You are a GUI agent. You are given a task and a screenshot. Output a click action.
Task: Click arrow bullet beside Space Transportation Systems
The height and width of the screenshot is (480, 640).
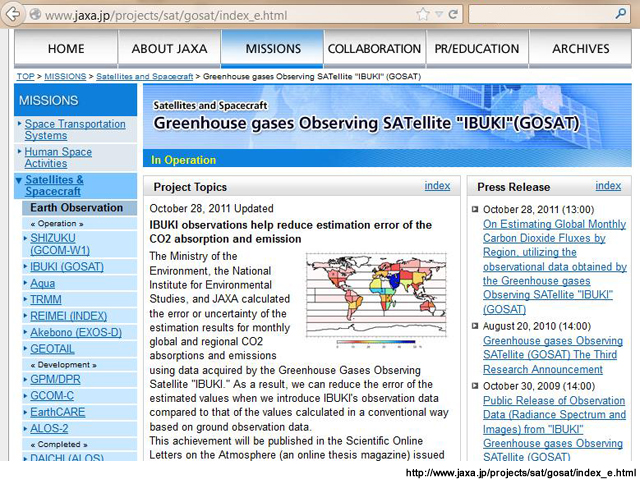click(19, 123)
